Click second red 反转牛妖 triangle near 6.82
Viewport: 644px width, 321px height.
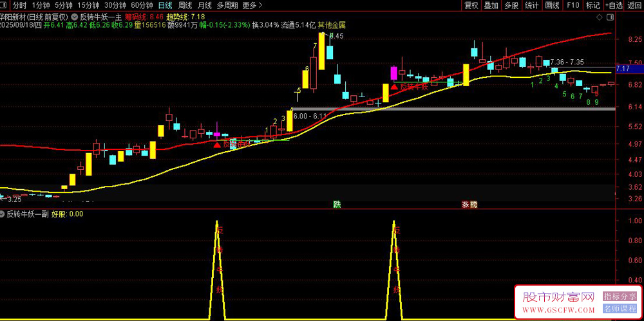pos(394,87)
